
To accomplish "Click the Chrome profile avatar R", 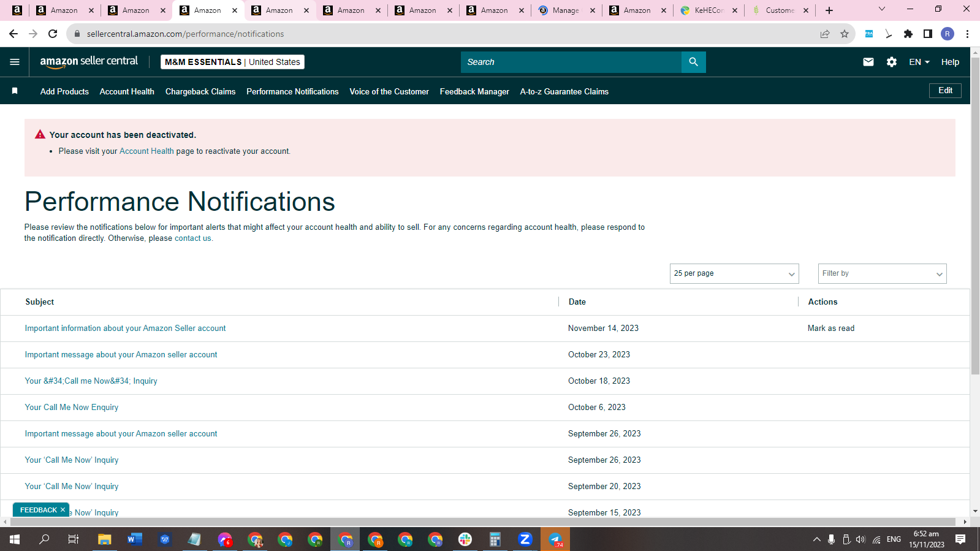I will [x=948, y=34].
